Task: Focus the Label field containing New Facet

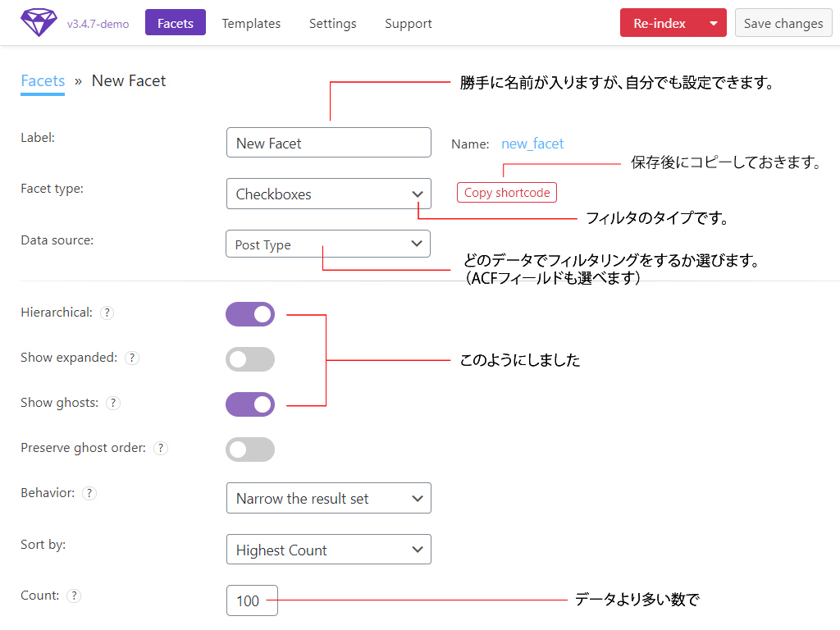Action: (329, 143)
